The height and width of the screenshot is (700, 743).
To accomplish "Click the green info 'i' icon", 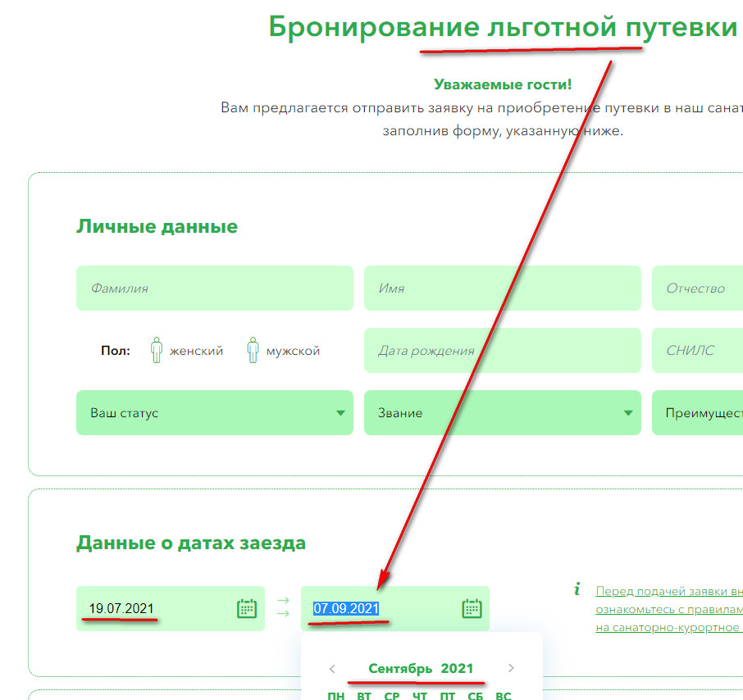I will (x=577, y=589).
